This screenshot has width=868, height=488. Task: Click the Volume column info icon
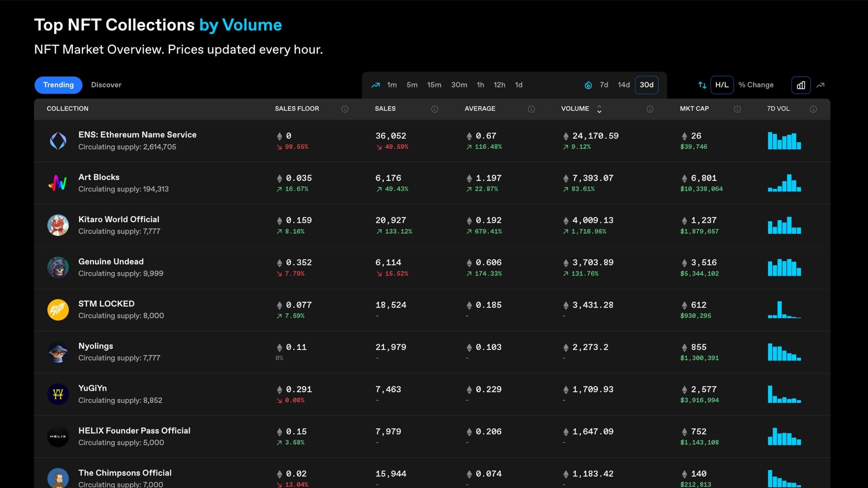click(650, 109)
